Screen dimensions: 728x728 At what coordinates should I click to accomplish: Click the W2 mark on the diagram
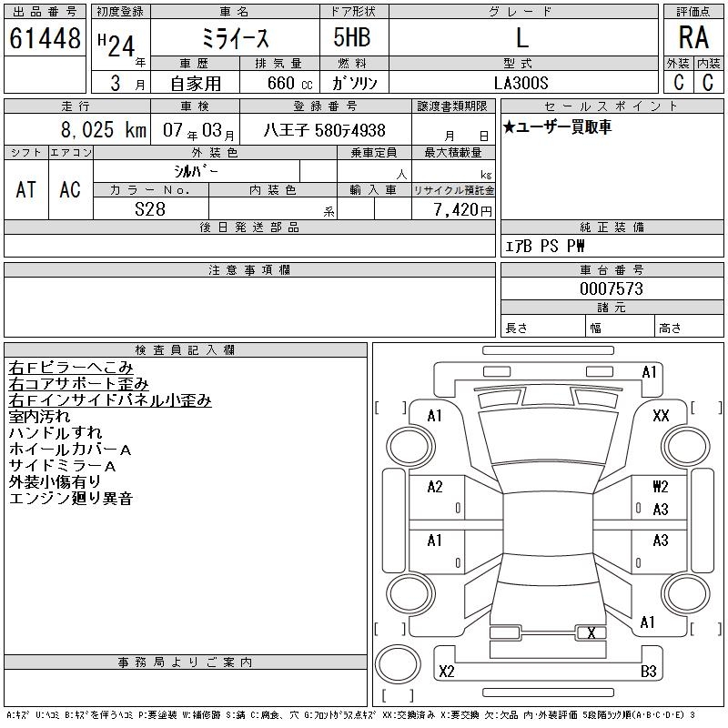[x=661, y=487]
